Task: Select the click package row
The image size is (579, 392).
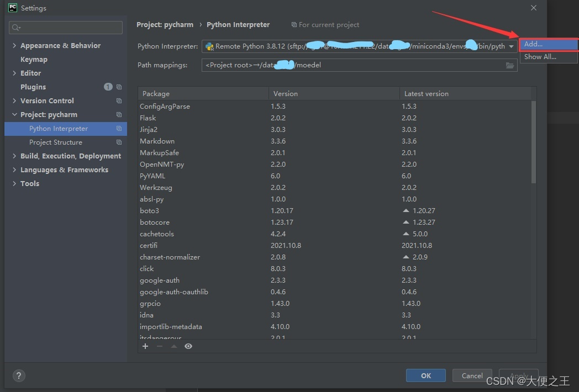Action: pos(335,269)
